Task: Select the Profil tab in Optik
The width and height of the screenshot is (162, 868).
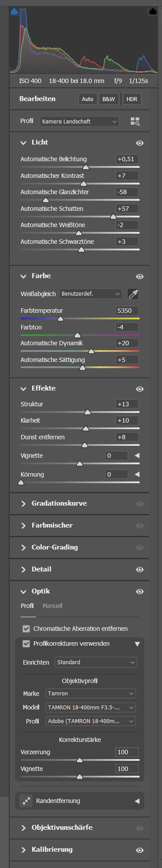Action: coord(27,606)
